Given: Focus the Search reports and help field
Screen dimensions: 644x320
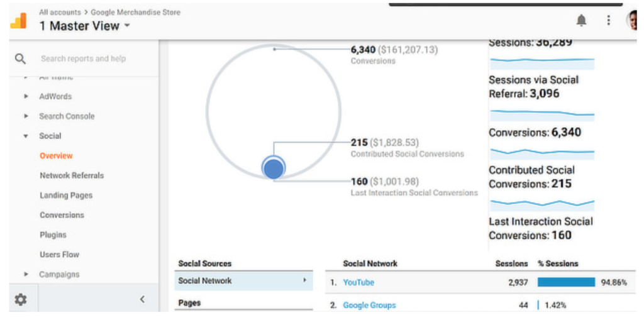Looking at the screenshot, I should click(84, 58).
